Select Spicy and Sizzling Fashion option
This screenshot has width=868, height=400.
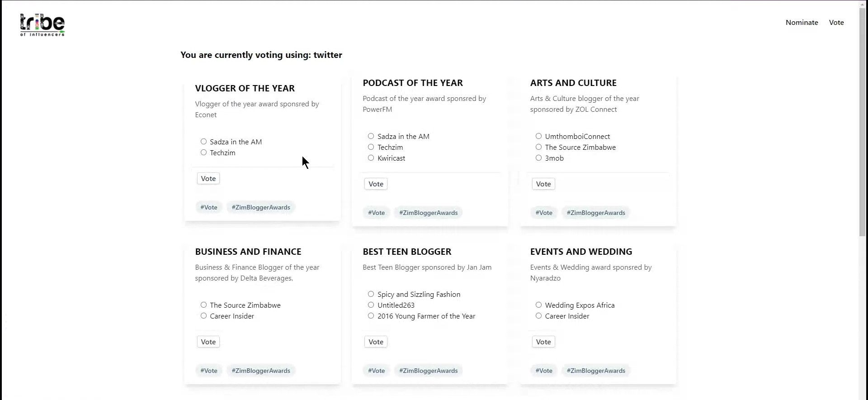coord(371,294)
